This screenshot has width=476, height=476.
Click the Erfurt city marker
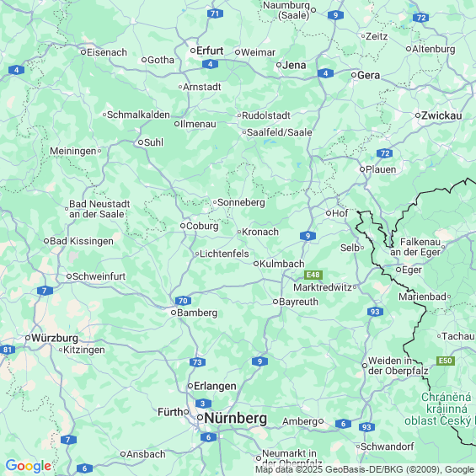click(x=193, y=51)
